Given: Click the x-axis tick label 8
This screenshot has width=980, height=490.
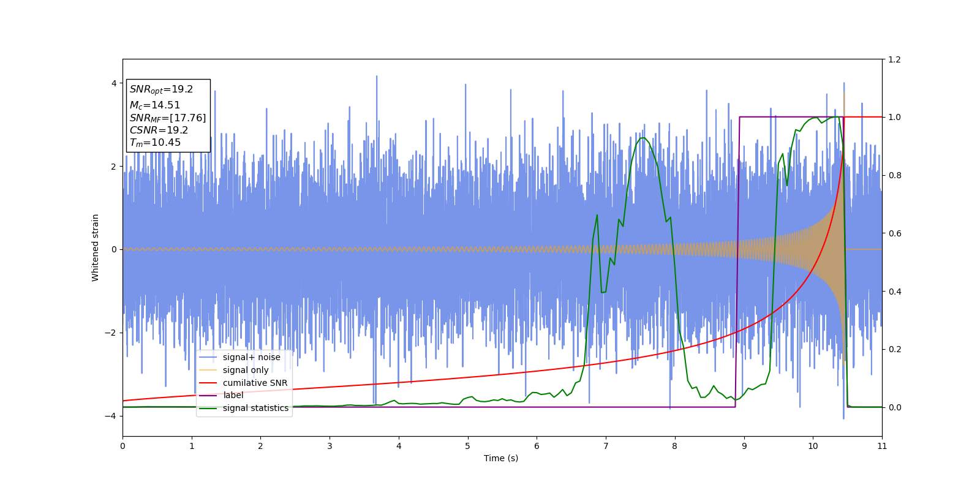Looking at the screenshot, I should [x=675, y=446].
